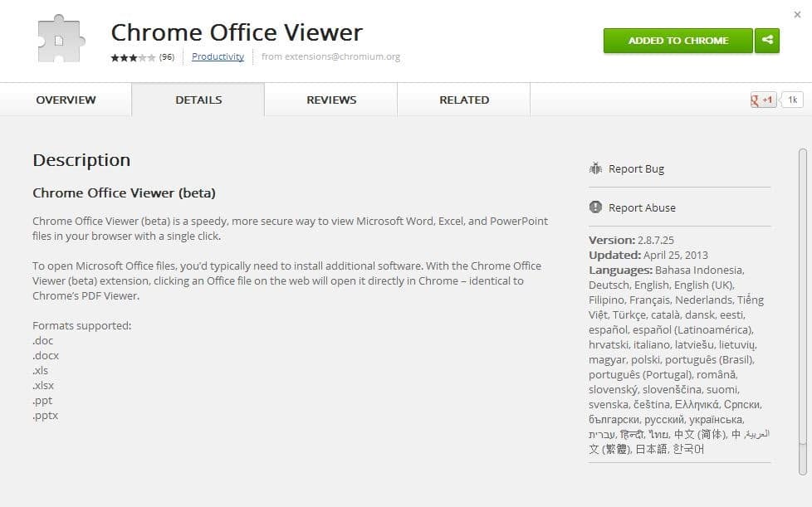
Task: Select the Details tab
Action: tap(198, 99)
